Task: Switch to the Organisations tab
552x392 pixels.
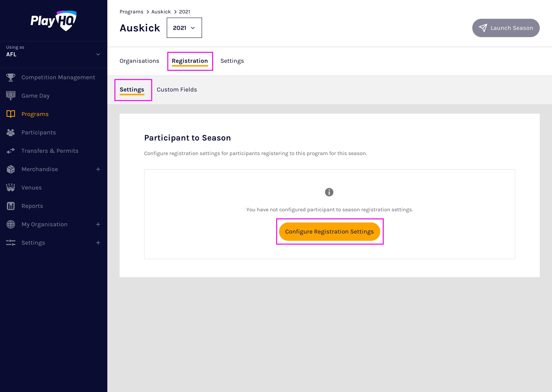Action: [139, 61]
